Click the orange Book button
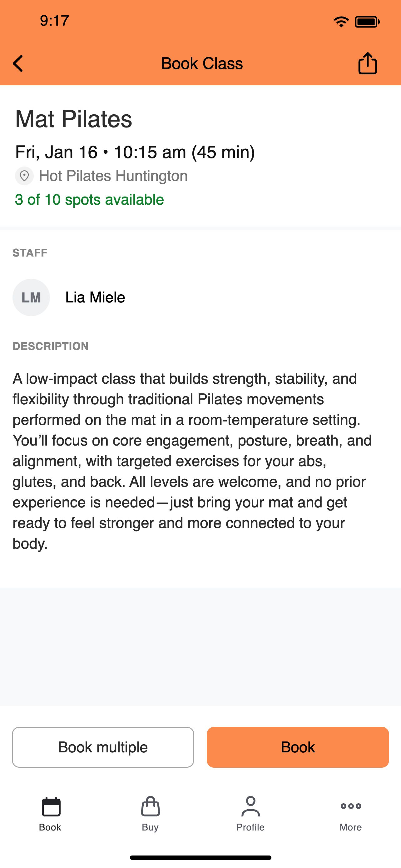The image size is (401, 868). (x=298, y=747)
